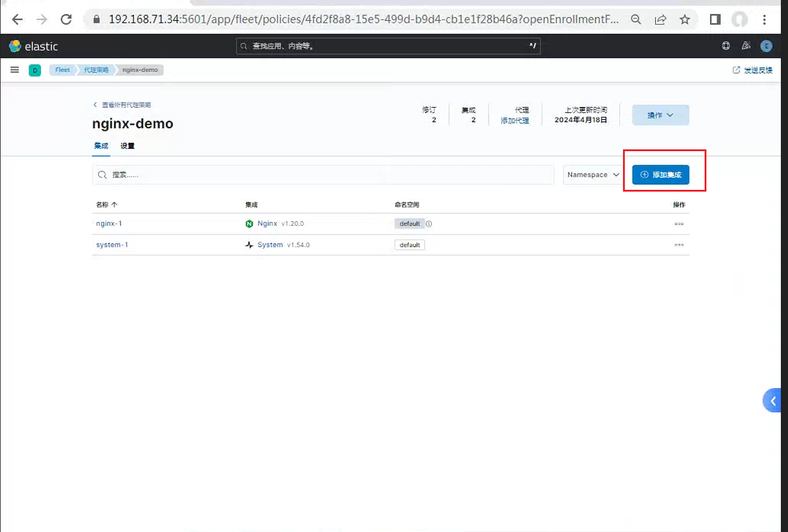Click the share page icon in the address bar
Screen dimensions: 788x532
pos(661,20)
